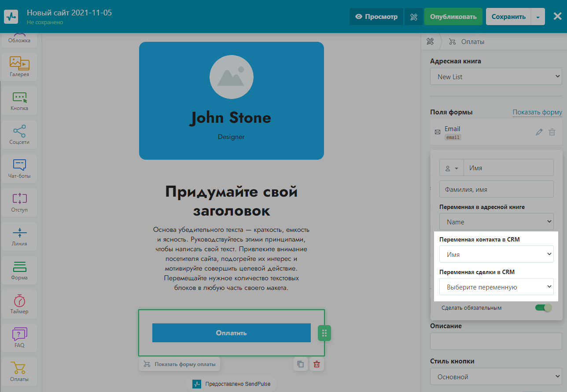Image resolution: width=567 pixels, height=392 pixels.
Task: Click the Опубликовать button
Action: click(453, 17)
